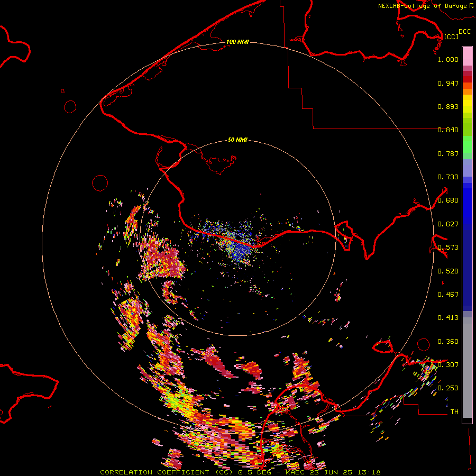Click the 50 NMI range ring label

[x=237, y=140]
